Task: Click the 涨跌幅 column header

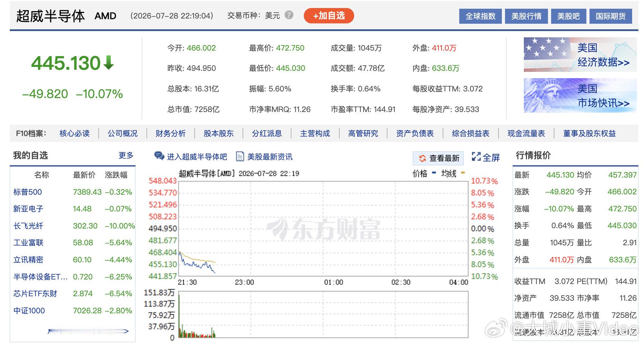Action: pyautogui.click(x=116, y=175)
